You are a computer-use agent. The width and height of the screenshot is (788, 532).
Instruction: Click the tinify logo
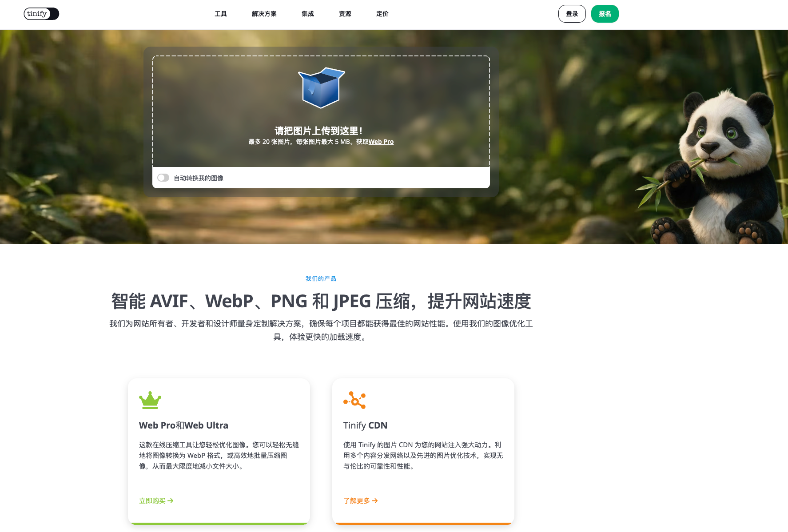[x=41, y=14]
